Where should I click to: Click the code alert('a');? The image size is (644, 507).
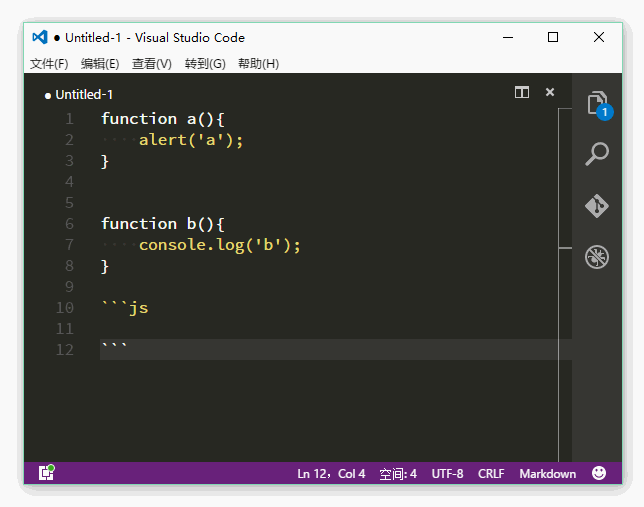pyautogui.click(x=191, y=140)
